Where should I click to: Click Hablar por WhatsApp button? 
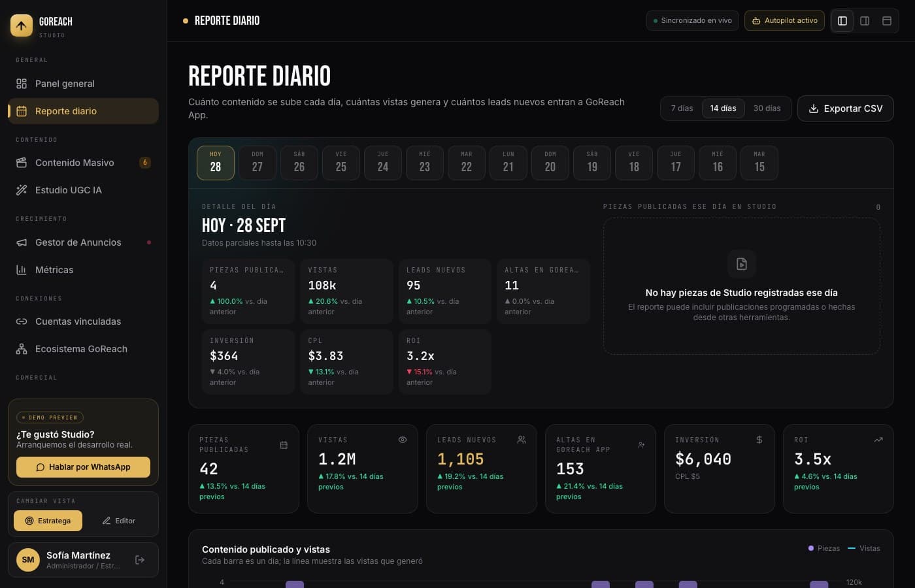click(x=83, y=467)
